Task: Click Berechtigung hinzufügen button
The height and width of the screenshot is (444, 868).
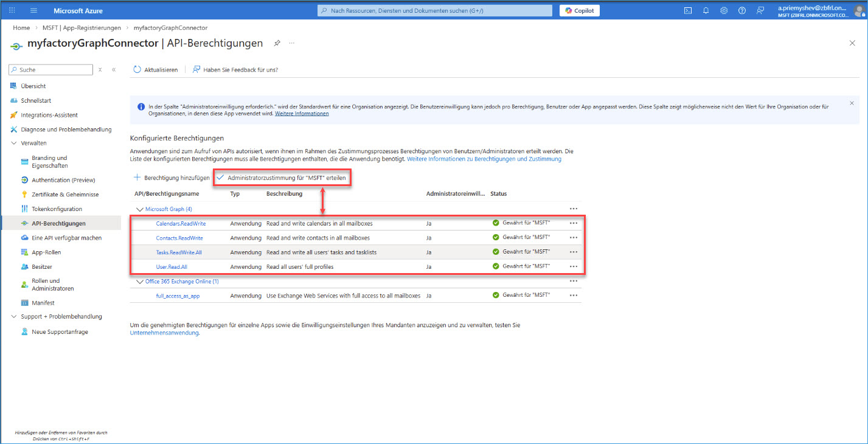Action: click(x=172, y=178)
